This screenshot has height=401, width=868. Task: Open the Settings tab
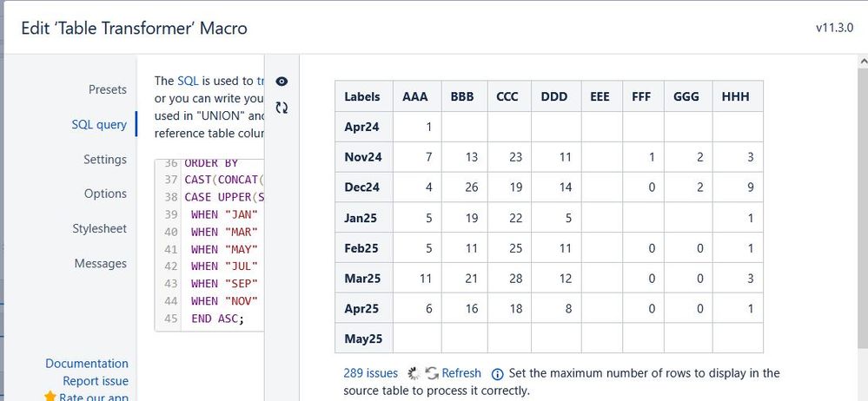(x=105, y=160)
